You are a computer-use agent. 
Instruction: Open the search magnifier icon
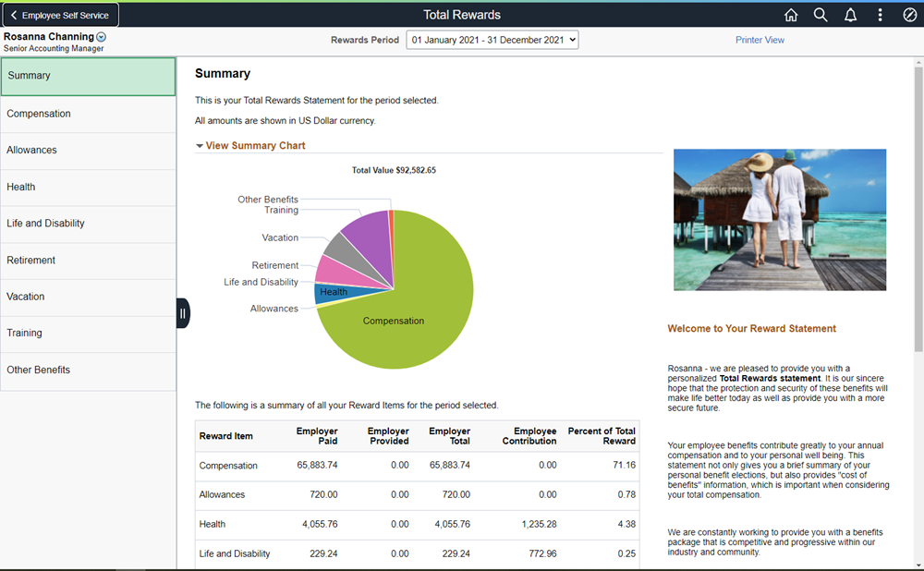coord(821,16)
